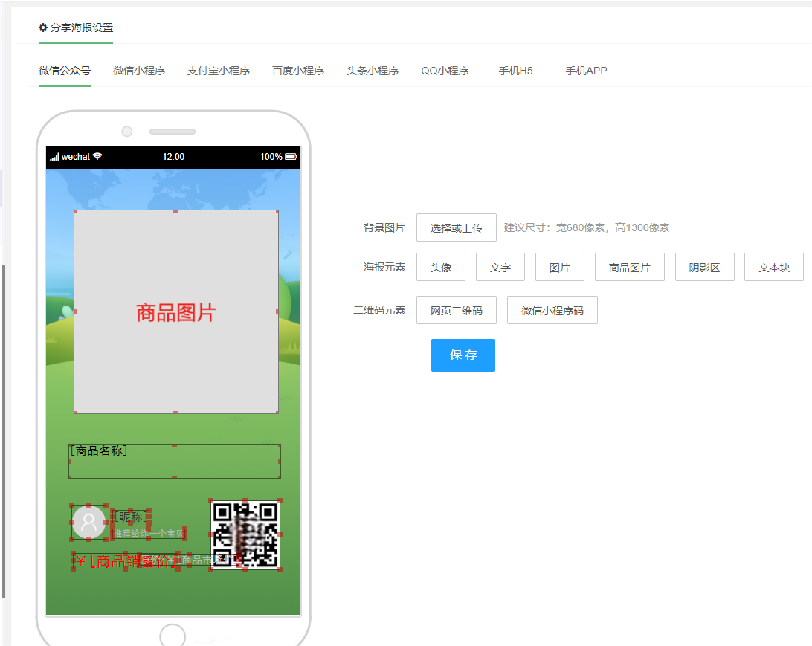Select the 头条小程序 tab
This screenshot has width=812, height=646.
pyautogui.click(x=373, y=71)
